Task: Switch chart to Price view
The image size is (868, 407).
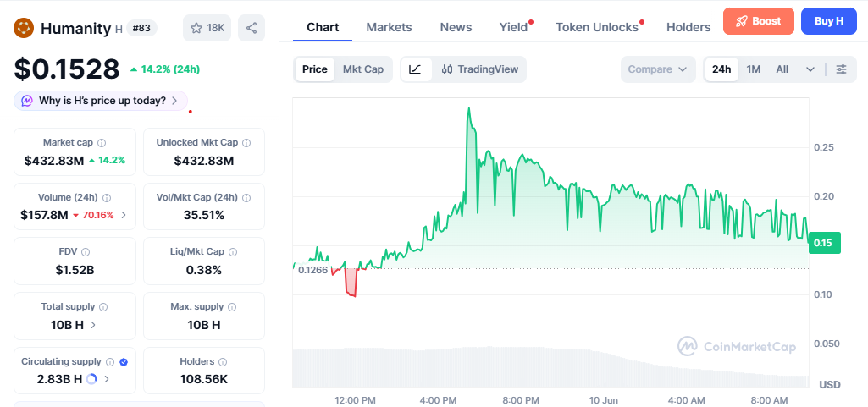Action: [x=315, y=69]
